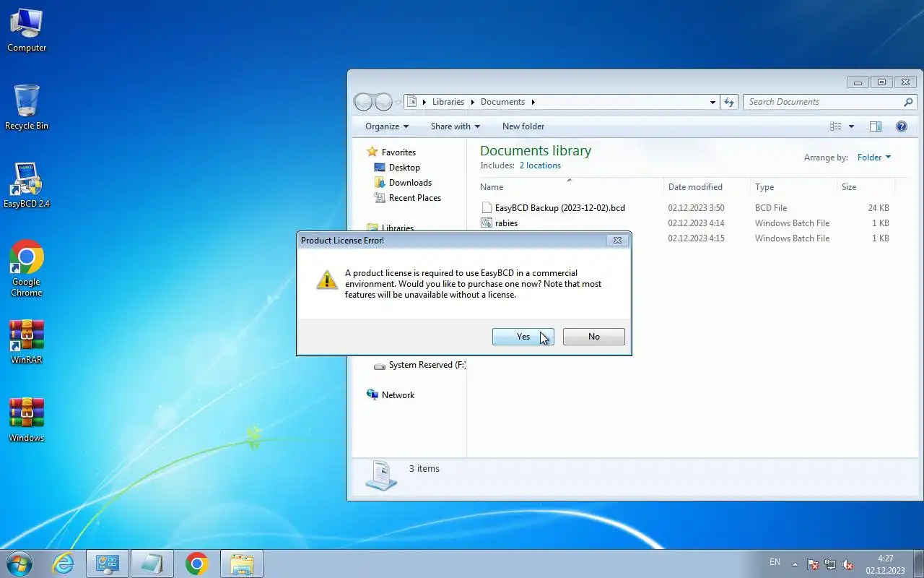Switch to EasyBCD taskbar button
924x578 pixels.
point(108,564)
